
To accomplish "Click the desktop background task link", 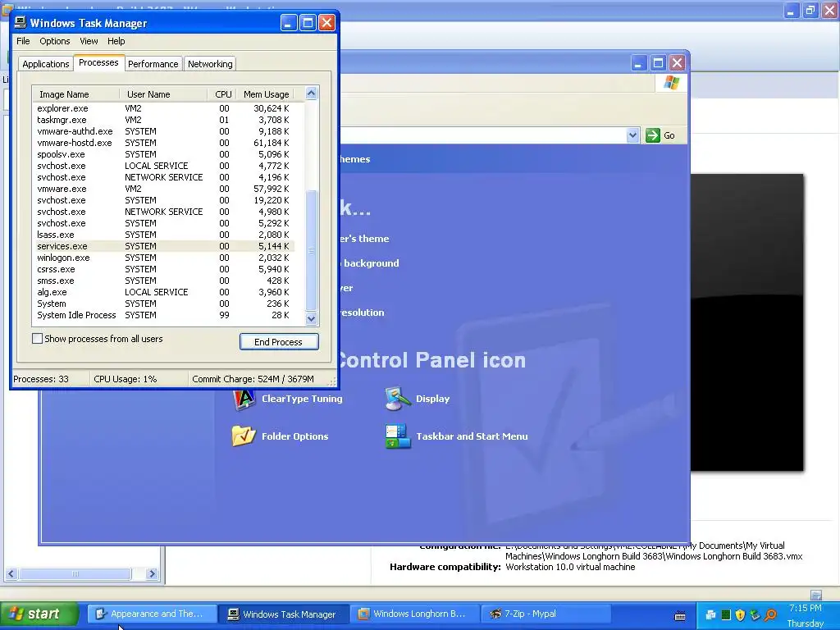I will click(x=370, y=263).
